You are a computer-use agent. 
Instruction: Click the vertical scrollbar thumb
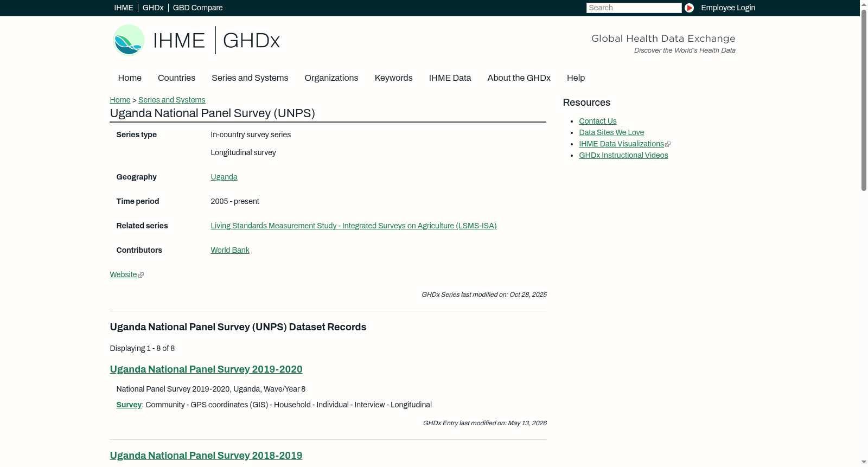pyautogui.click(x=864, y=100)
